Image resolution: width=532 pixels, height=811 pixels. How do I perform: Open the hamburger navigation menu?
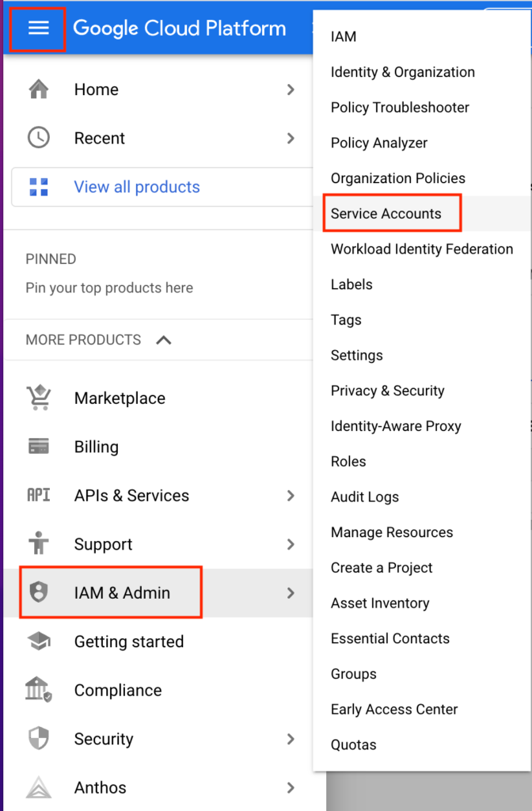(38, 28)
